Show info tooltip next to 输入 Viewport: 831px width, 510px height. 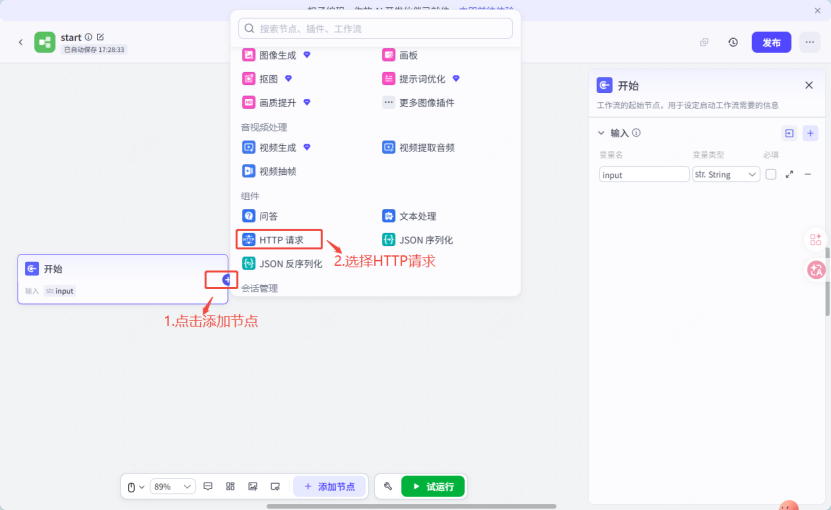click(636, 133)
